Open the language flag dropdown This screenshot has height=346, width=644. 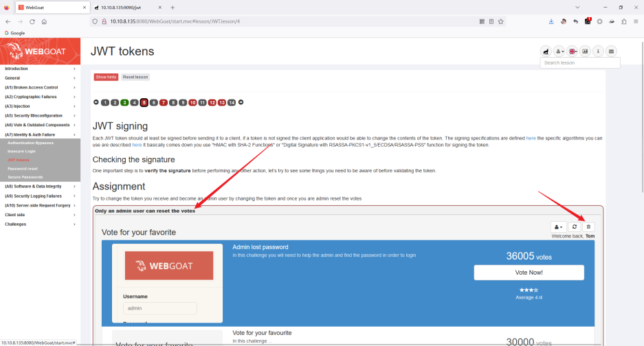(x=572, y=51)
